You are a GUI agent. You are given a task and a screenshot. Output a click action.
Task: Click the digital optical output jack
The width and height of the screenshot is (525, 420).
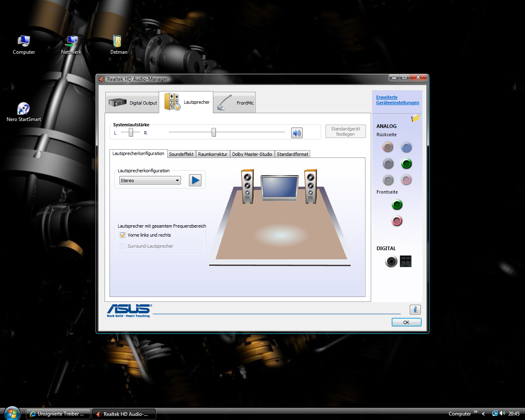point(406,261)
